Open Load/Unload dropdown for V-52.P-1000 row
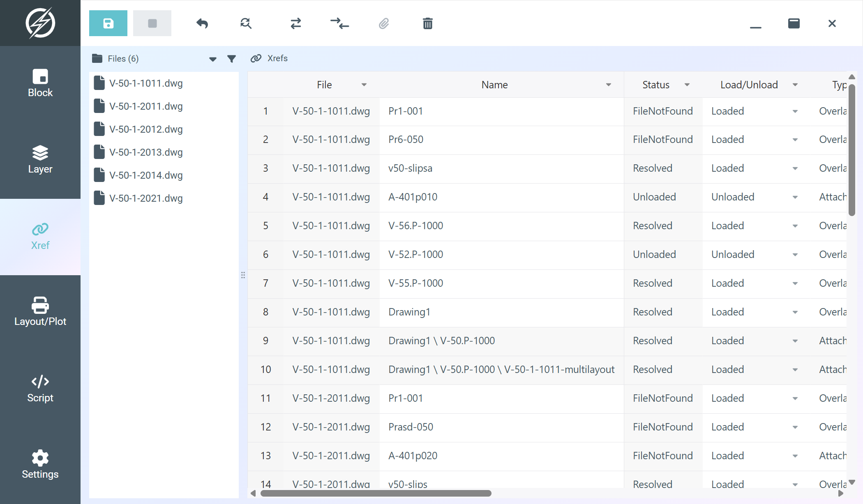The height and width of the screenshot is (504, 863). pos(795,255)
